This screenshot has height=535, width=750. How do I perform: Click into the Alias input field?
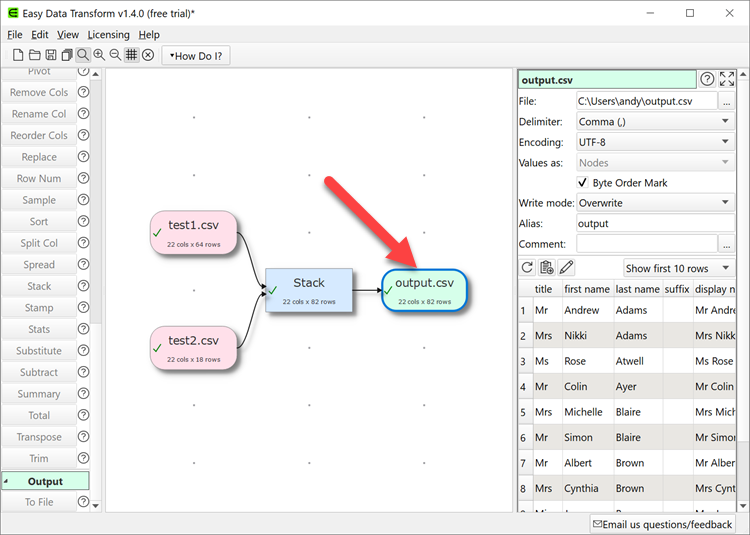tap(655, 224)
